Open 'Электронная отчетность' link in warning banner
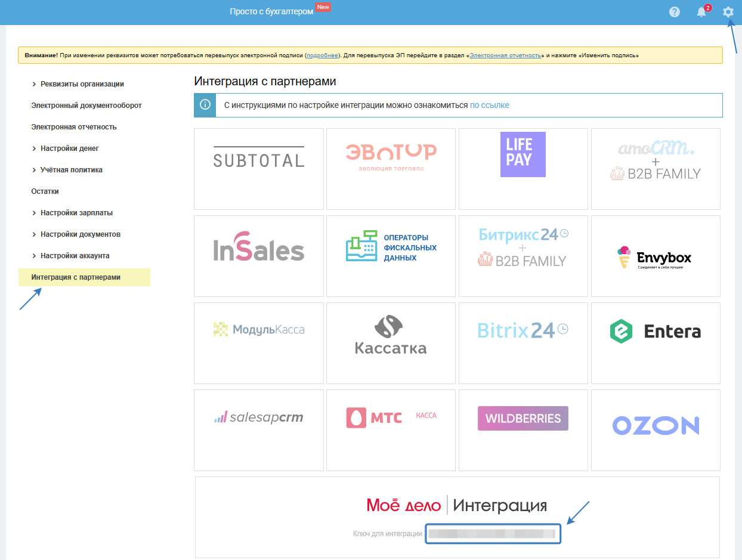The width and height of the screenshot is (742, 560). point(505,55)
